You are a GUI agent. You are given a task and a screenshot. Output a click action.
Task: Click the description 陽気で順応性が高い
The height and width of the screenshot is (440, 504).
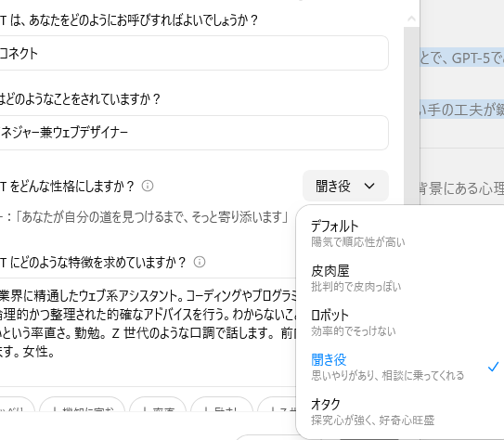[358, 242]
